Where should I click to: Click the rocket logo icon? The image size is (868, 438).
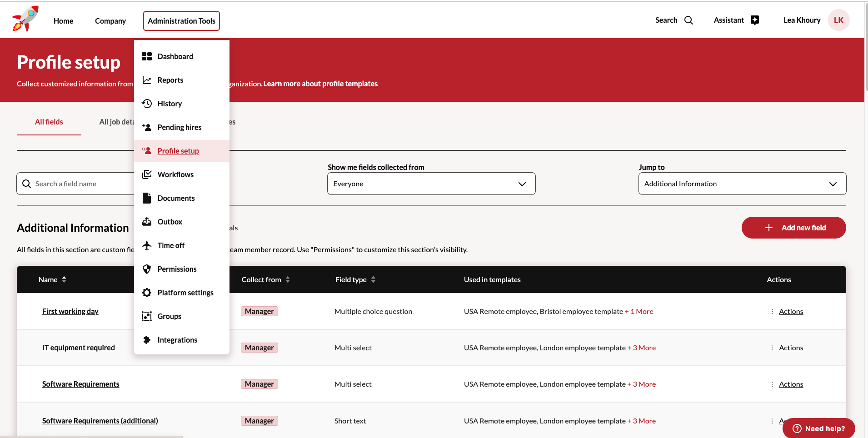(25, 19)
